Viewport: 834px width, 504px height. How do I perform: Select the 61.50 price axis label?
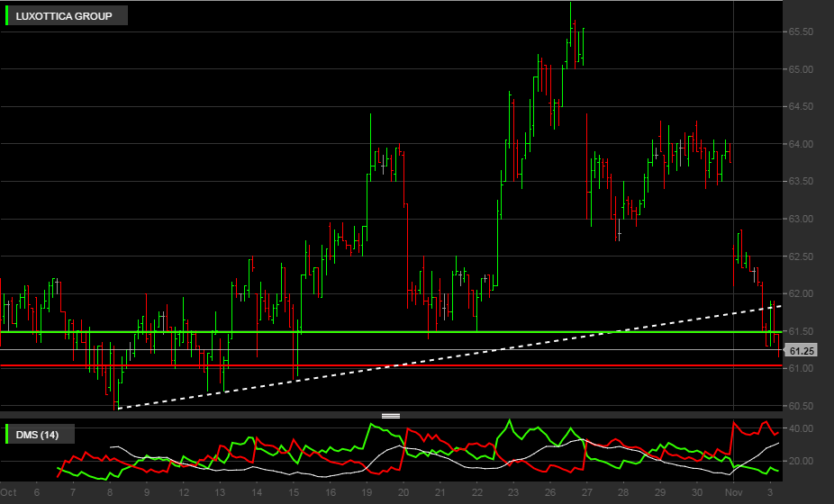tap(801, 331)
